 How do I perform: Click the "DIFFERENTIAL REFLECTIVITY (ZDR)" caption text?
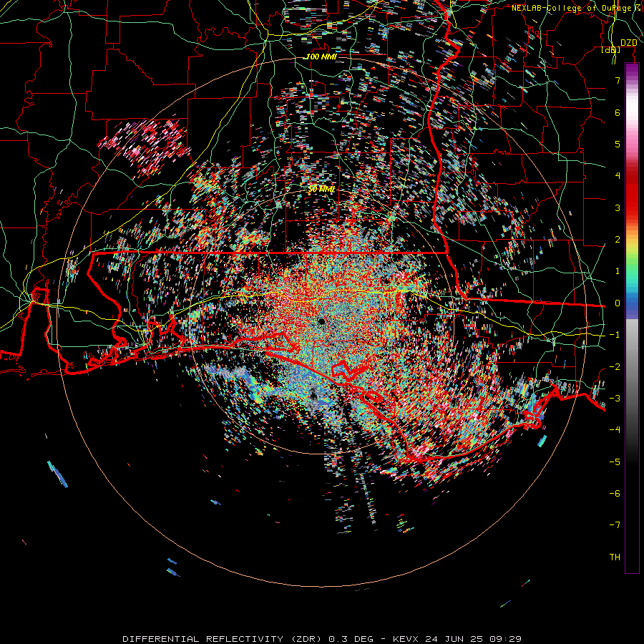click(224, 639)
